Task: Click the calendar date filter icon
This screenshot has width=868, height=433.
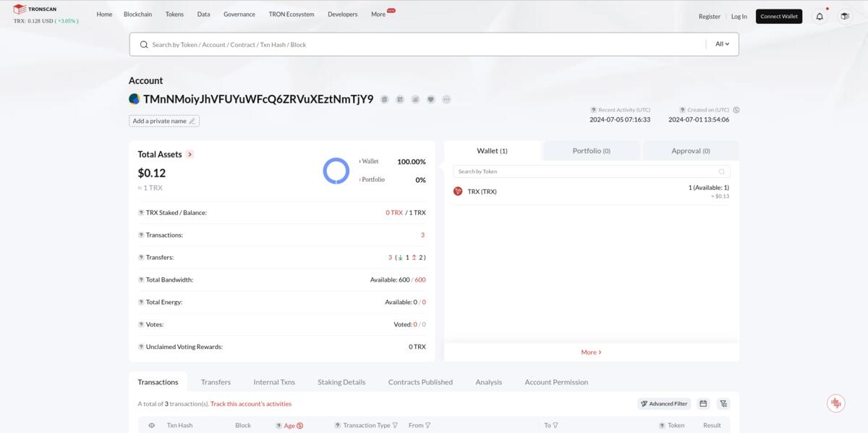Action: 703,403
